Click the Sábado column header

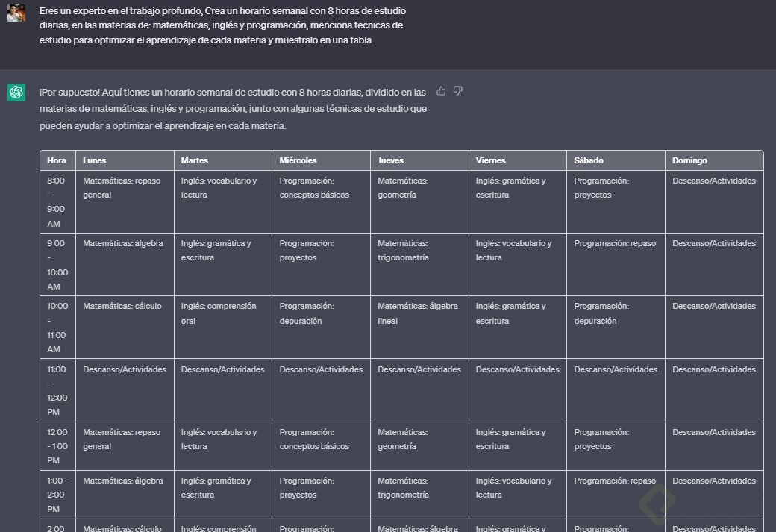(x=589, y=160)
